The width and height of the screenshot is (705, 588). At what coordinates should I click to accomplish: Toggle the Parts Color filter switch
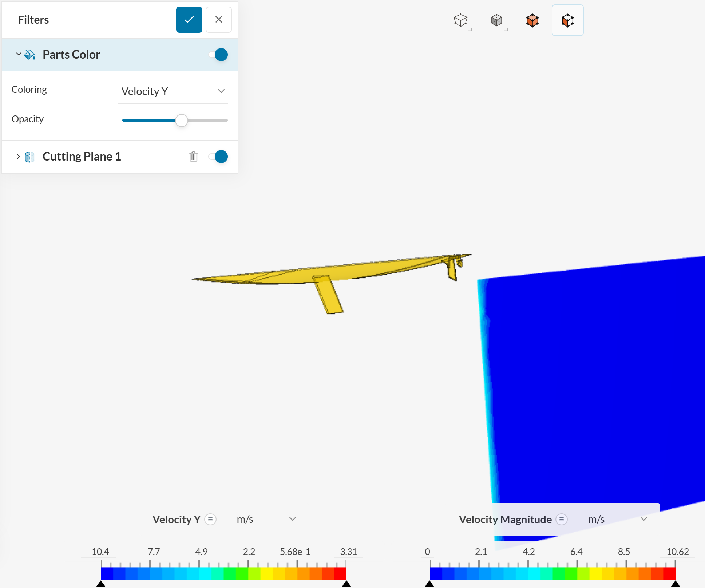pyautogui.click(x=219, y=55)
